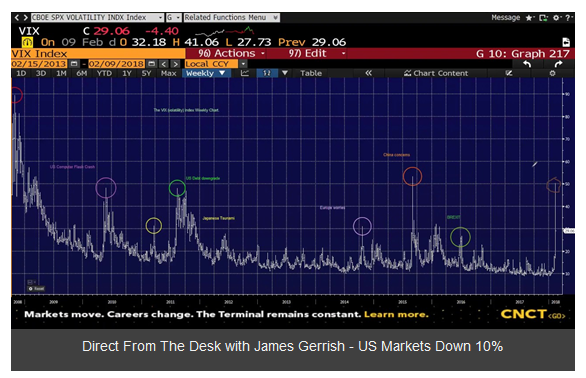The height and width of the screenshot is (378, 586).
Task: Click the yellow gauge icon beside On
Action: coord(27,42)
